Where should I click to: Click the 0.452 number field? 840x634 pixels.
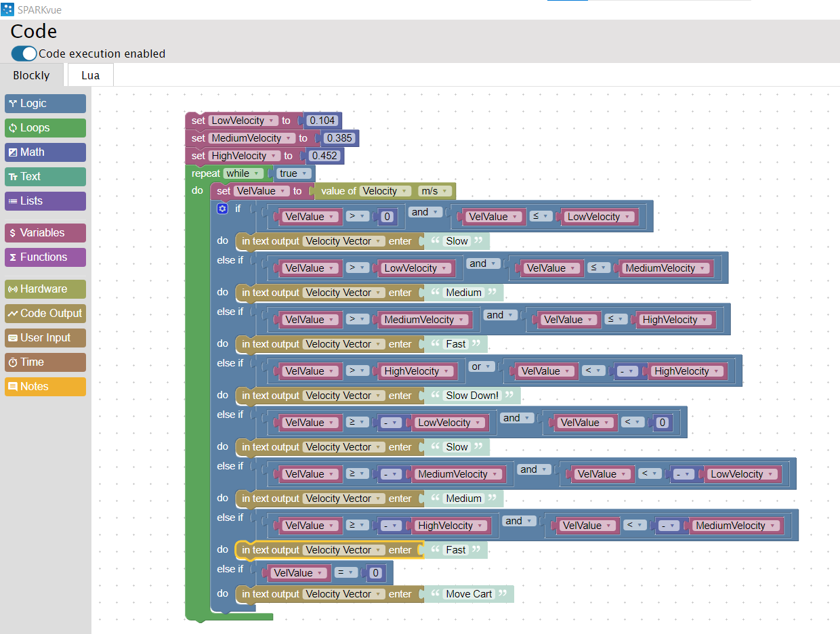coord(324,156)
